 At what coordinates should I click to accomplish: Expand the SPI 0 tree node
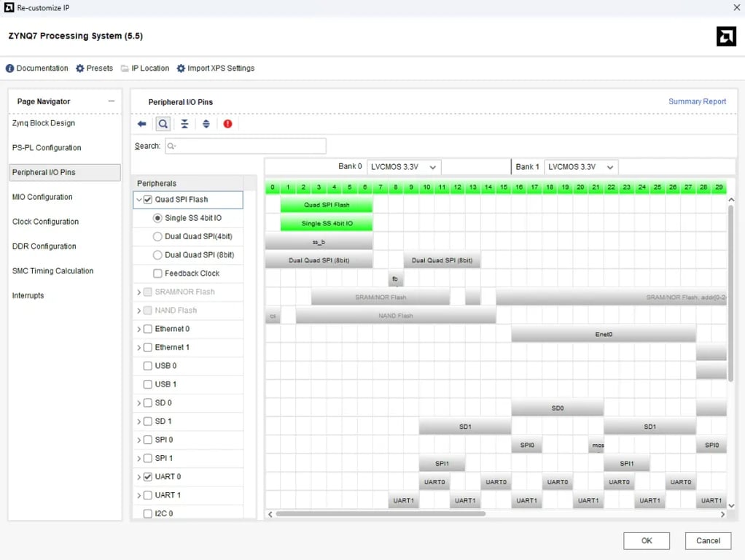(x=139, y=440)
